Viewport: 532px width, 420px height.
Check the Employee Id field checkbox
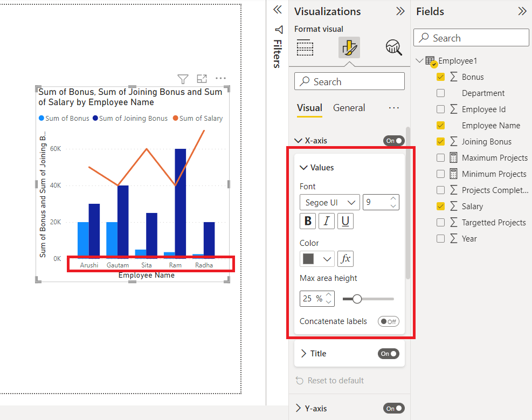click(440, 109)
